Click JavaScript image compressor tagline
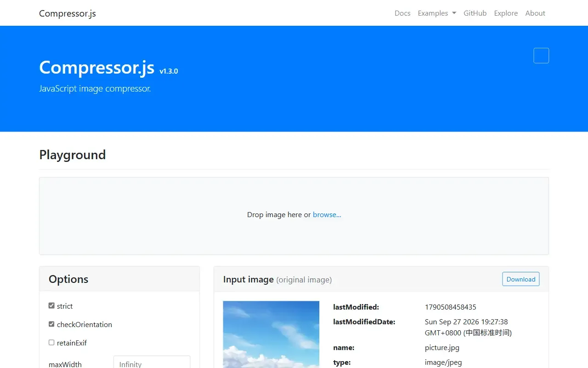This screenshot has height=368, width=588. tap(95, 89)
